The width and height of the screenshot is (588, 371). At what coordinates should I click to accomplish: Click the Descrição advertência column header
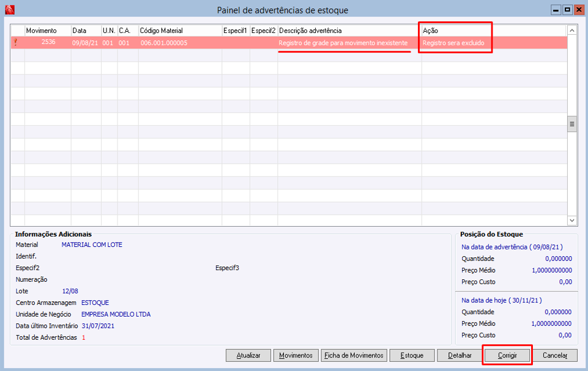[349, 31]
